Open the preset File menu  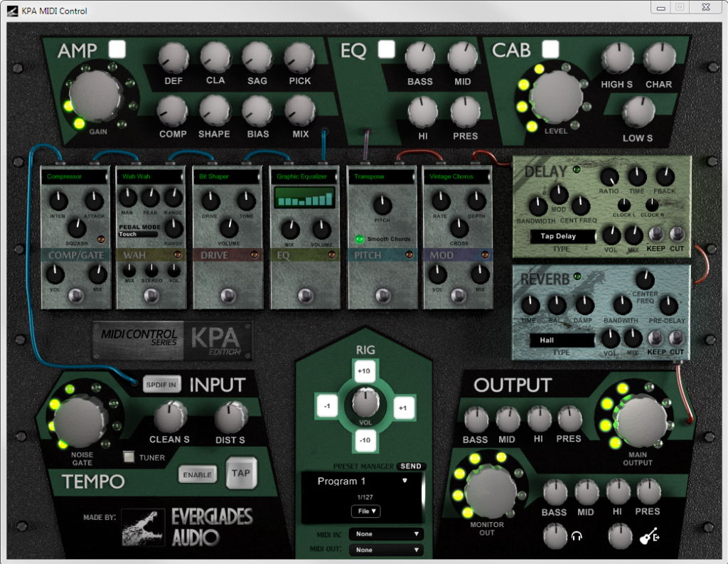(365, 511)
